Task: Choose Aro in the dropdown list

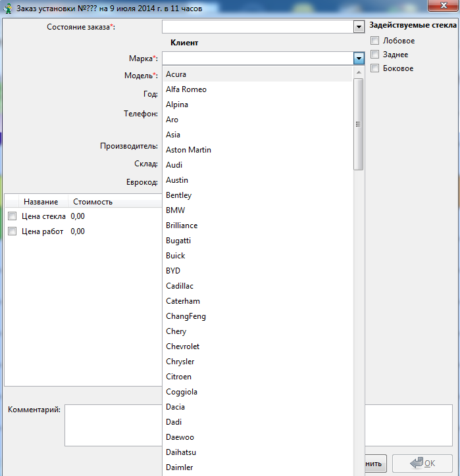Action: point(258,120)
